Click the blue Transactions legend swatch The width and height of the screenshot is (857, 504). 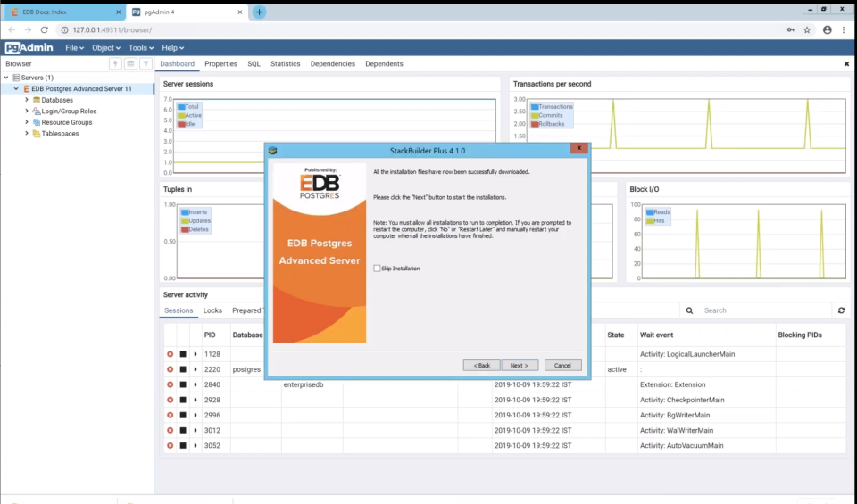(535, 106)
